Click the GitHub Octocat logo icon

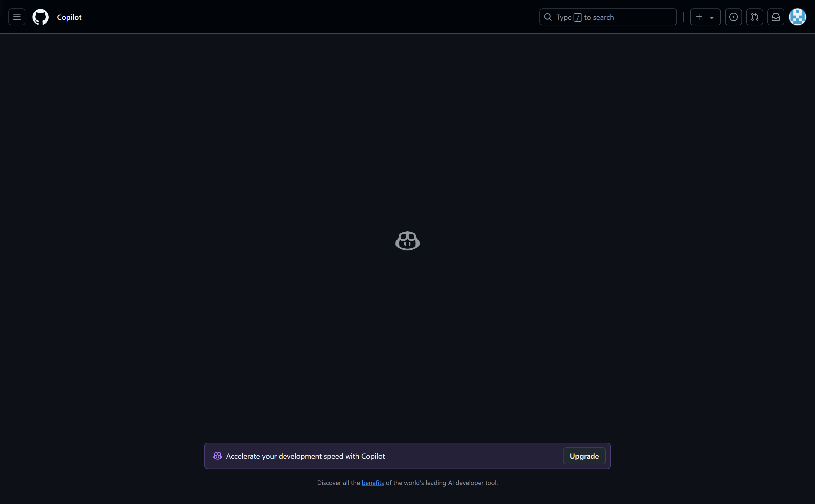pos(41,17)
